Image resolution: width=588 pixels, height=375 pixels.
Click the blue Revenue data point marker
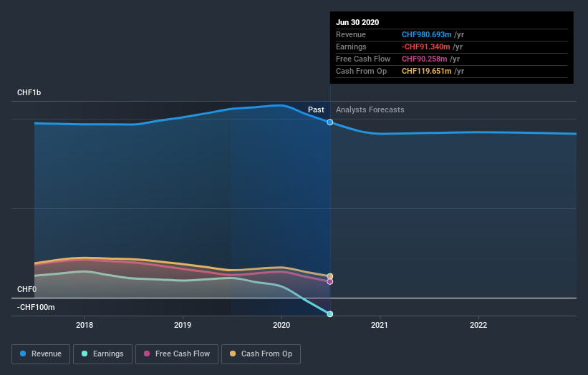point(330,122)
